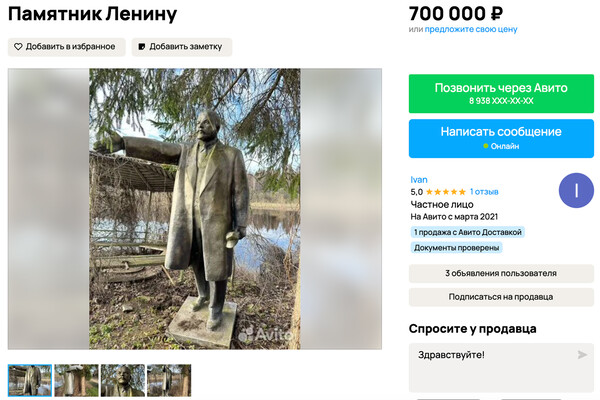The width and height of the screenshot is (600, 400).
Task: Click 3 объявления пользователя button
Action: [501, 273]
